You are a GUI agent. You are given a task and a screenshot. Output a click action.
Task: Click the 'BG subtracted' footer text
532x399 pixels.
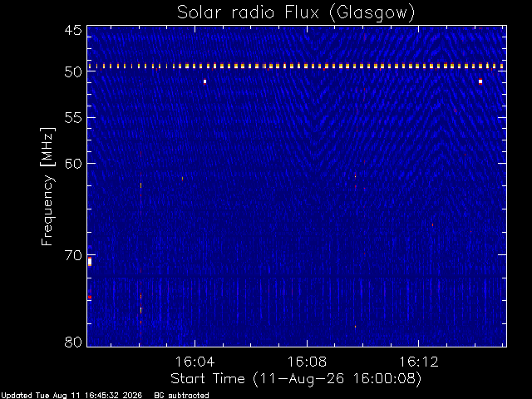181,396
